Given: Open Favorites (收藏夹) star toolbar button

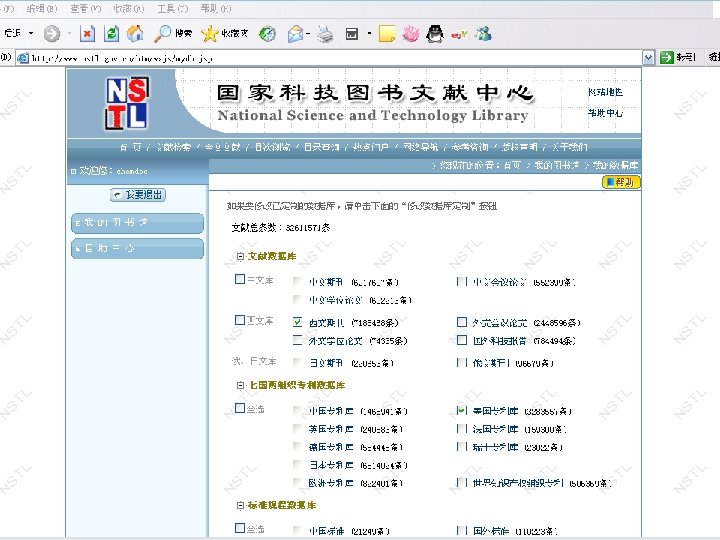Looking at the screenshot, I should pyautogui.click(x=225, y=33).
